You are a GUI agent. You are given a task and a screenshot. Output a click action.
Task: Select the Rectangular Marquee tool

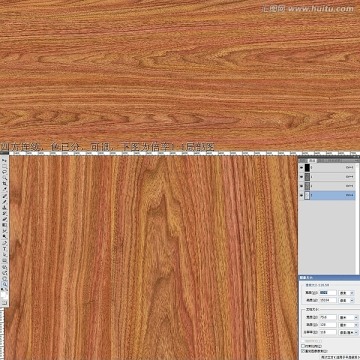(4, 166)
